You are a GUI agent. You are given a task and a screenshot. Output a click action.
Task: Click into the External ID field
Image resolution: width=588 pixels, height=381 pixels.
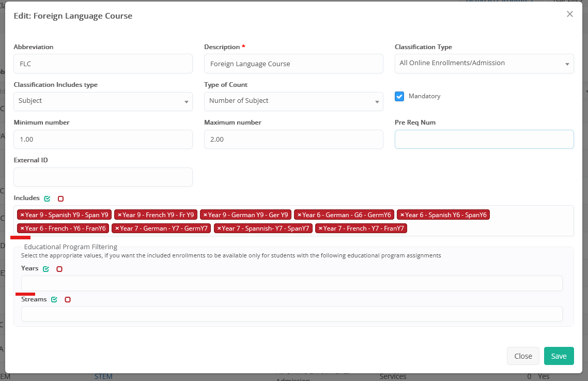[x=103, y=177]
